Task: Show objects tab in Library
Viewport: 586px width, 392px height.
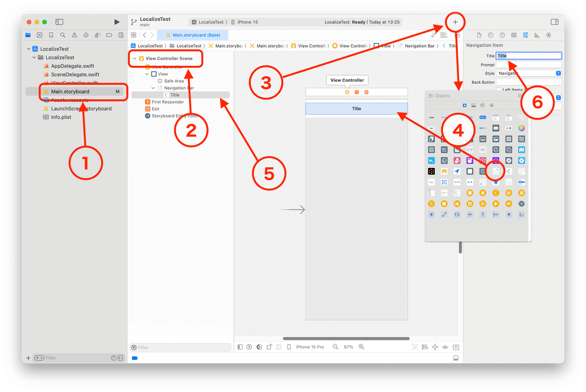Action: tap(464, 105)
